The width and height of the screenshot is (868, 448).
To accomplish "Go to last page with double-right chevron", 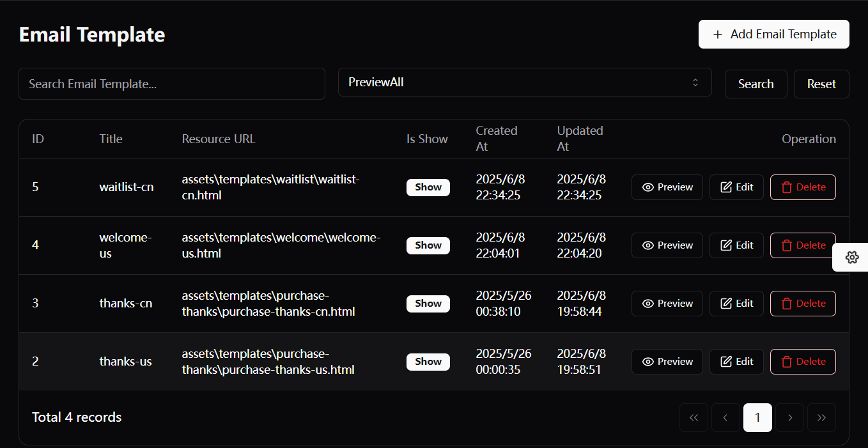I will click(822, 418).
